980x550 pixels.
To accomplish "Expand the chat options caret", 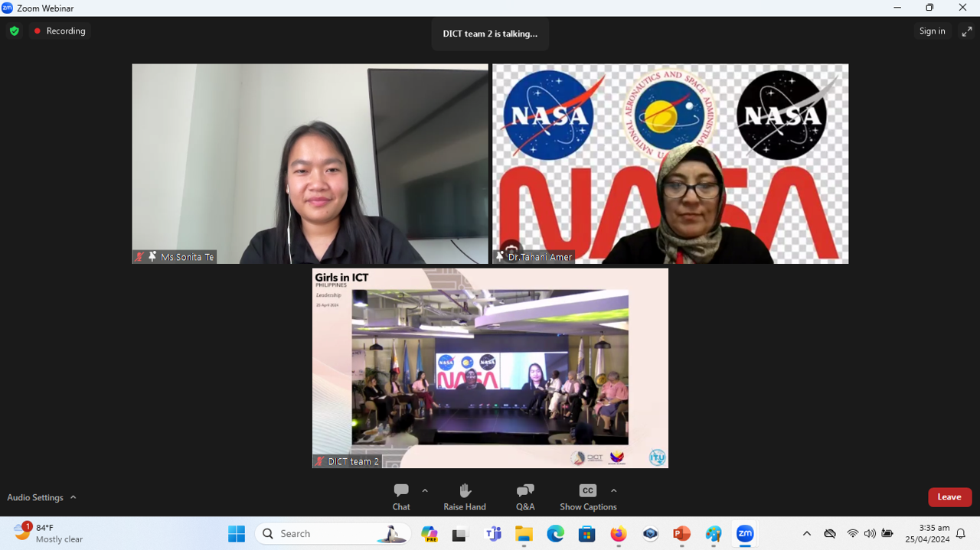I will point(425,490).
